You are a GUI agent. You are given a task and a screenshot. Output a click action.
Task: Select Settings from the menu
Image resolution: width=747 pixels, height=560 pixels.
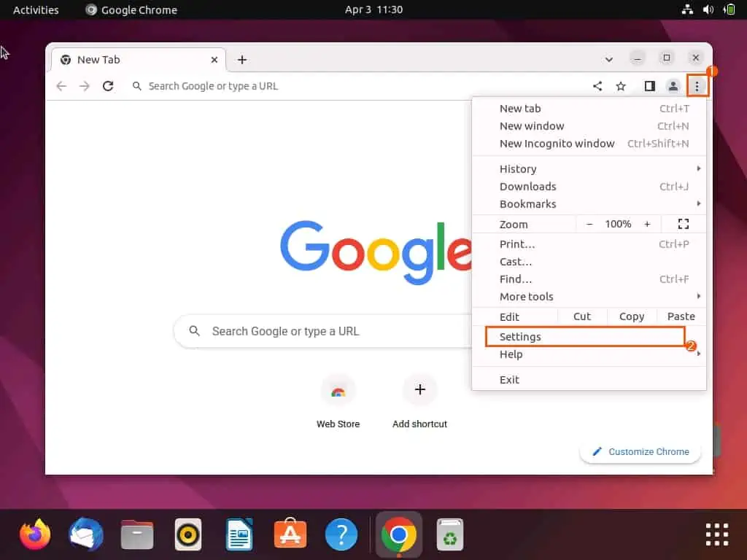(520, 336)
